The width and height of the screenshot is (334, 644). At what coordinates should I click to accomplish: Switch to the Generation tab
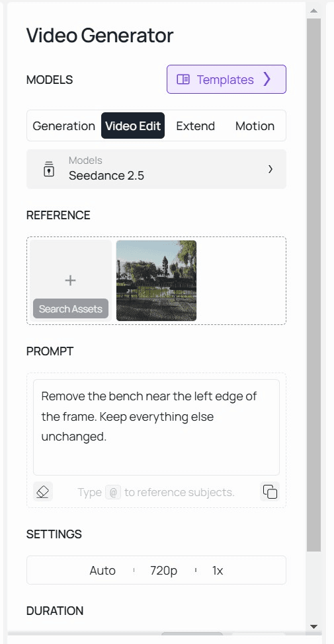[63, 125]
